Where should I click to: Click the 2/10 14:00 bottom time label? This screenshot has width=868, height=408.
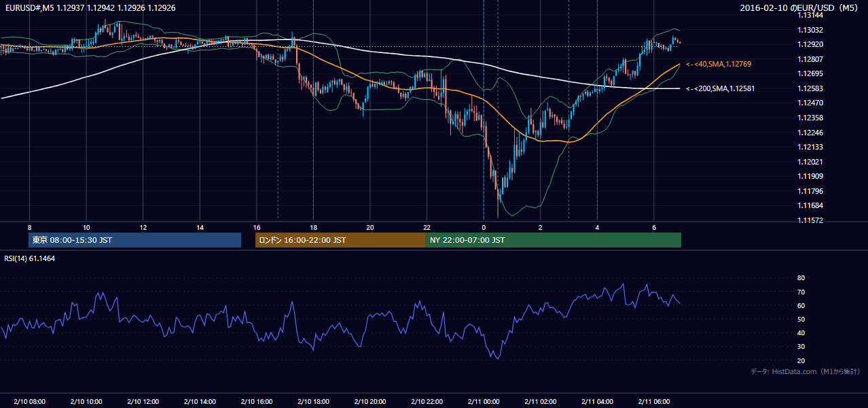click(x=200, y=402)
